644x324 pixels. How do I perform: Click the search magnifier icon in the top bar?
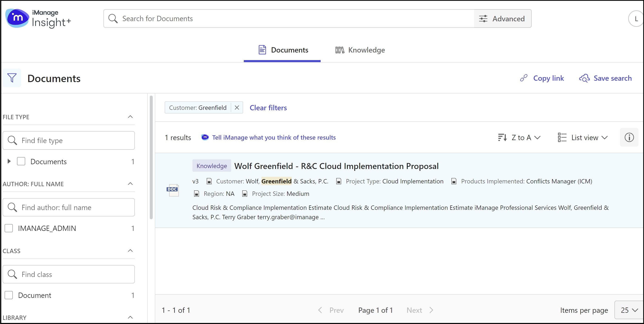pyautogui.click(x=113, y=19)
